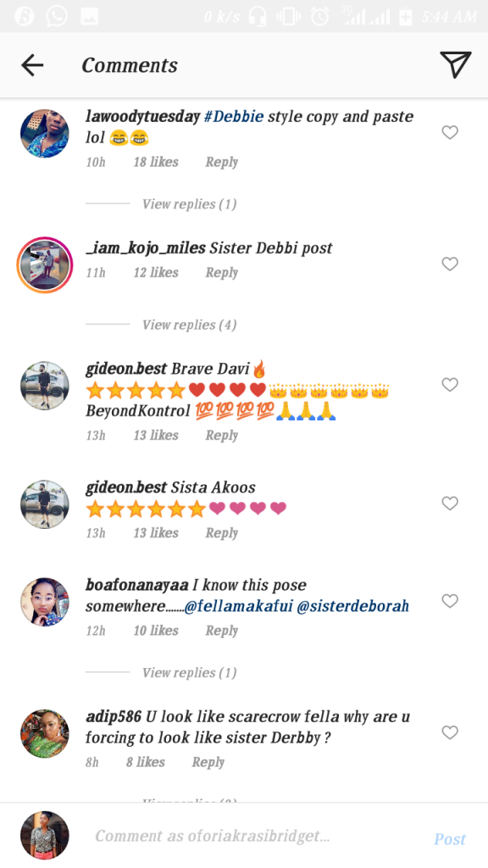Viewport: 488px width, 868px height.
Task: Reply to adip586's comment
Action: point(208,762)
